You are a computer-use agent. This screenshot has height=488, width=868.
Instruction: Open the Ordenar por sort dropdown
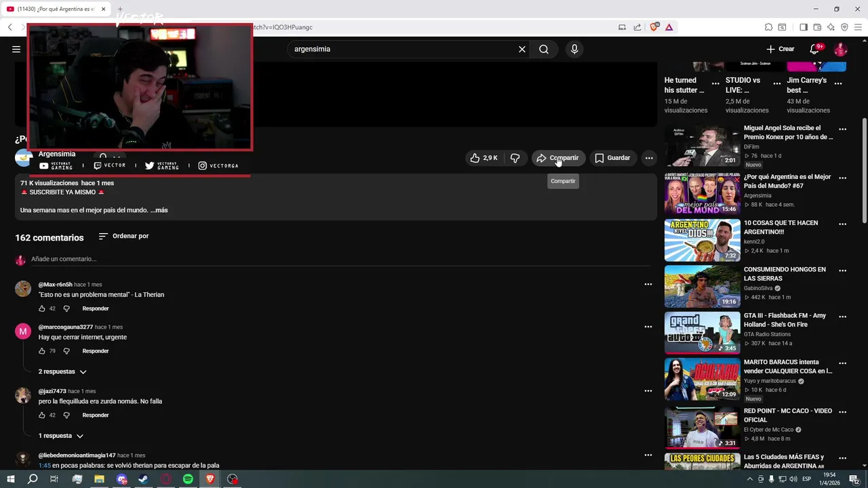[123, 236]
